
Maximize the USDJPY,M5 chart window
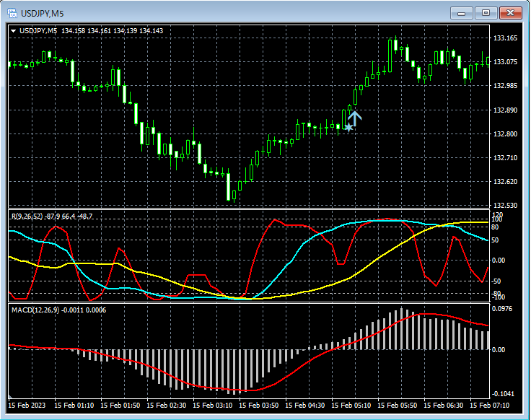[486, 13]
